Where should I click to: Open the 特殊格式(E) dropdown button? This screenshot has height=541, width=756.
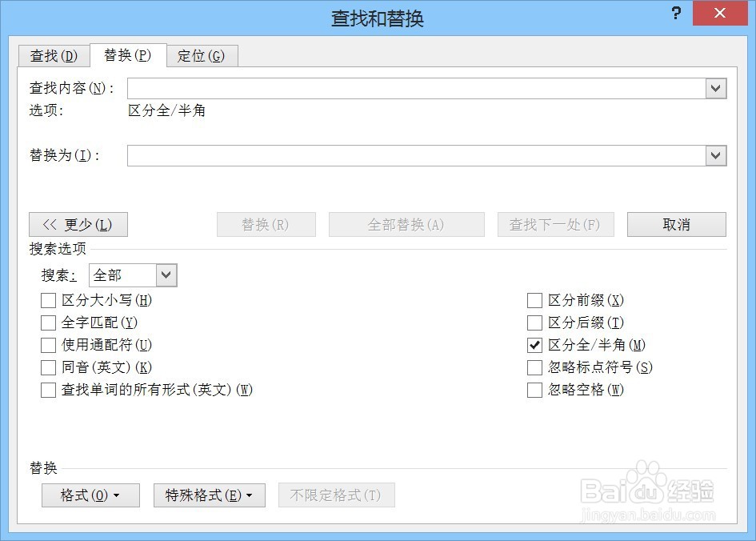pyautogui.click(x=210, y=495)
